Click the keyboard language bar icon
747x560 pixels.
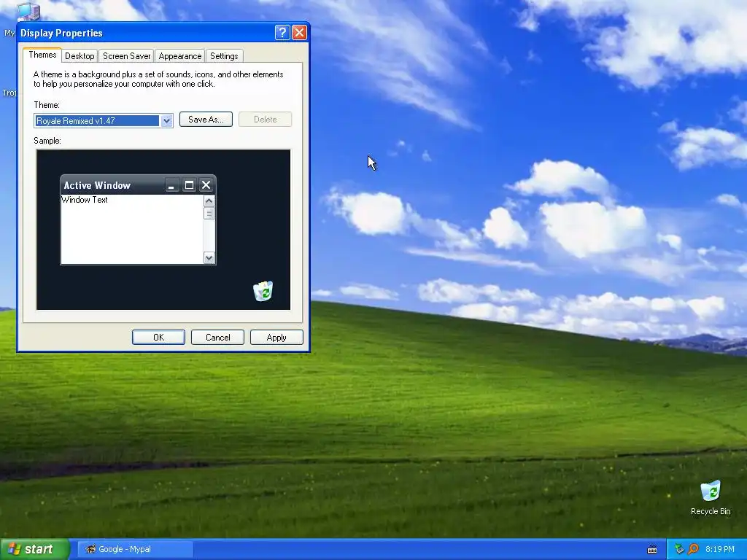652,550
